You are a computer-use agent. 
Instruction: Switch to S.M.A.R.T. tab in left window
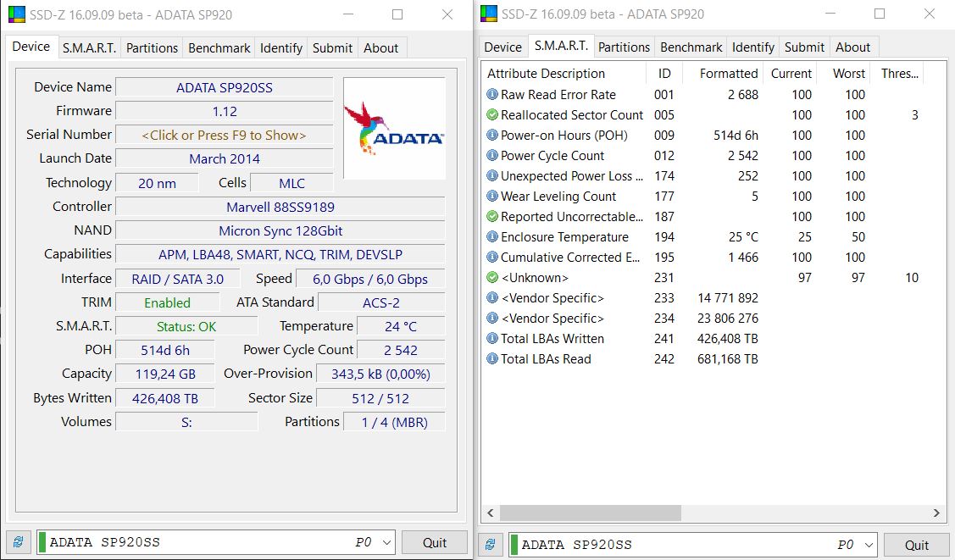pyautogui.click(x=90, y=48)
